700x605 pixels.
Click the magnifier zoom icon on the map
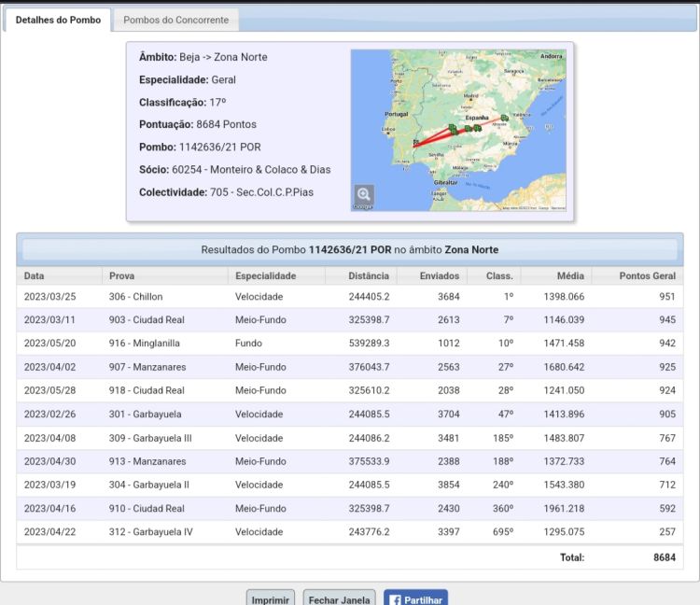pyautogui.click(x=364, y=194)
